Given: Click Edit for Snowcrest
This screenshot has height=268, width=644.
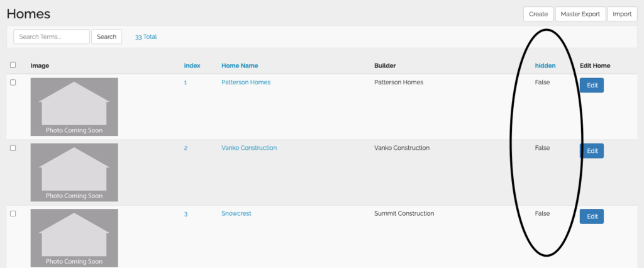Looking at the screenshot, I should [x=592, y=216].
